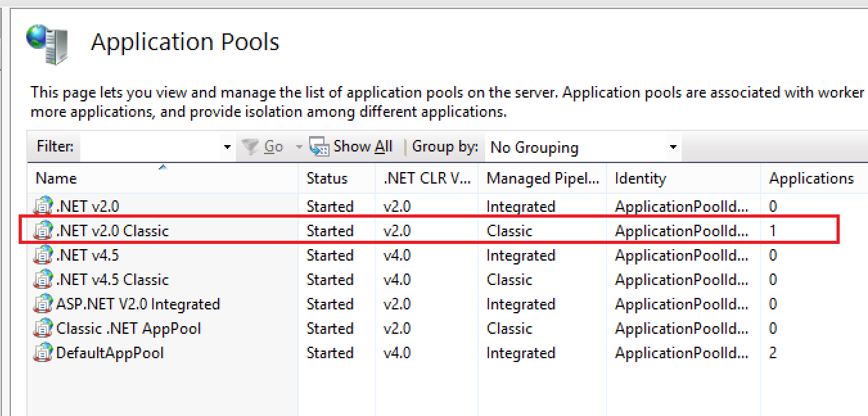Click the Managed Pipeline column header
The image size is (868, 416).
[543, 178]
